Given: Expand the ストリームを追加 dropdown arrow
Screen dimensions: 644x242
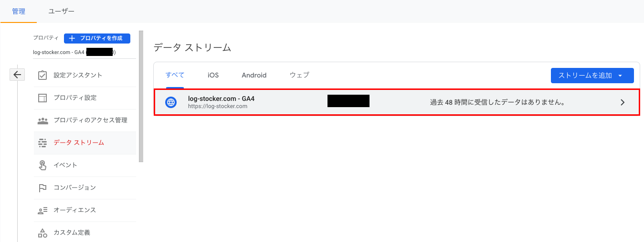Looking at the screenshot, I should coord(620,76).
